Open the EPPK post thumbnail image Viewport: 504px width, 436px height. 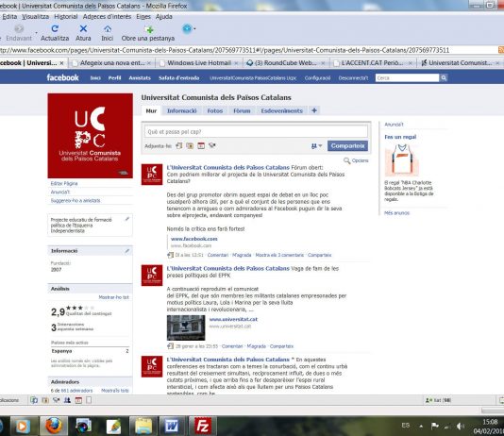pyautogui.click(x=186, y=327)
